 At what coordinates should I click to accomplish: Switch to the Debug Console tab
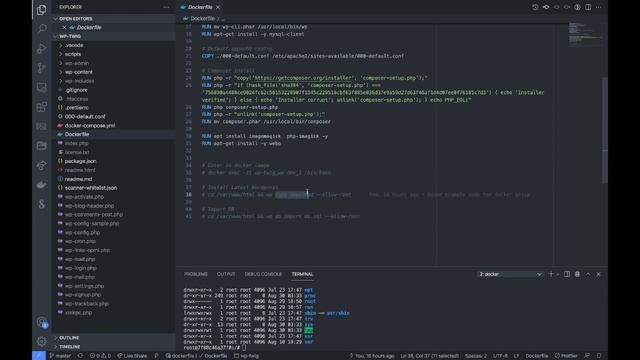pos(263,274)
